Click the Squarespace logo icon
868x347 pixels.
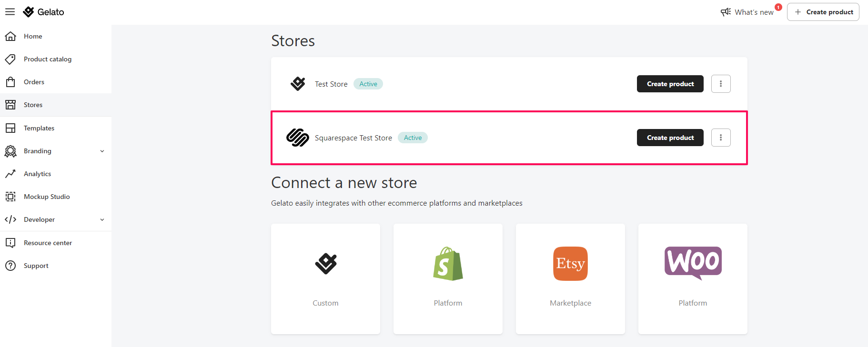298,138
